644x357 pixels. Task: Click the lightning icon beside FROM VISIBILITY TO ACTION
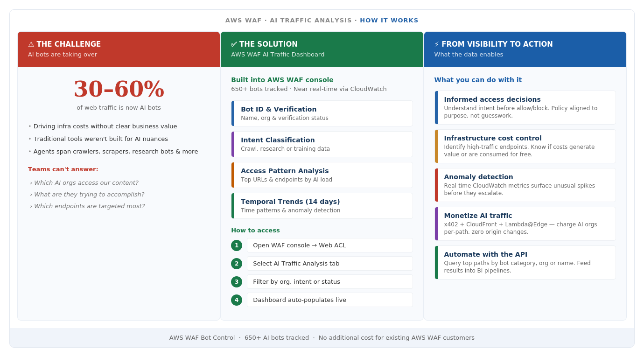[x=437, y=44]
